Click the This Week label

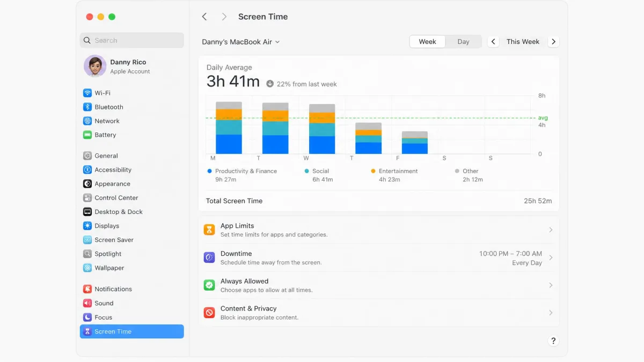point(523,41)
